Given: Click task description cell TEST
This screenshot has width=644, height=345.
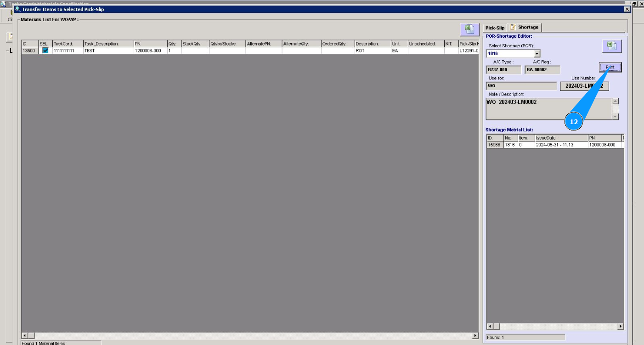Looking at the screenshot, I should 108,51.
